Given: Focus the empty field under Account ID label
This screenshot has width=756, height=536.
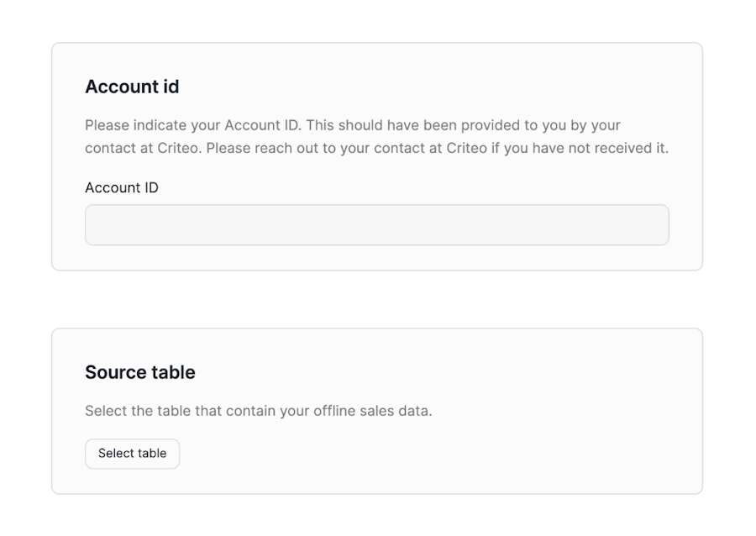Looking at the screenshot, I should click(x=376, y=225).
